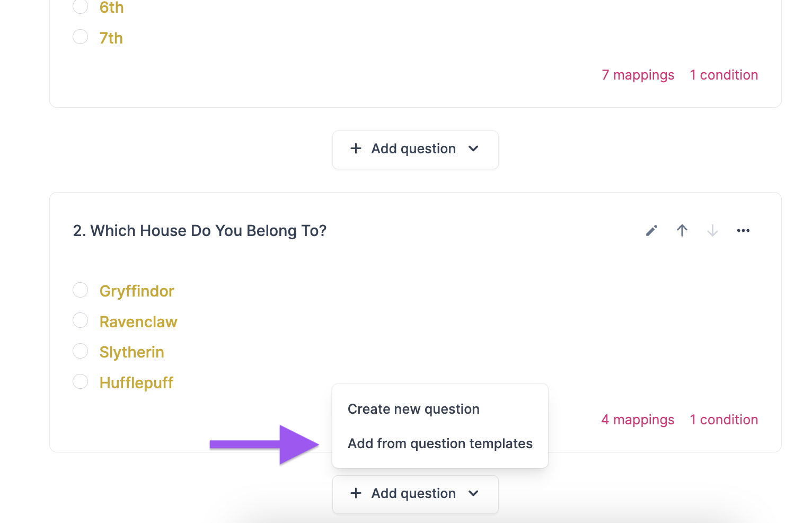Select the Gryffindor radio button
The image size is (812, 523).
click(x=81, y=290)
